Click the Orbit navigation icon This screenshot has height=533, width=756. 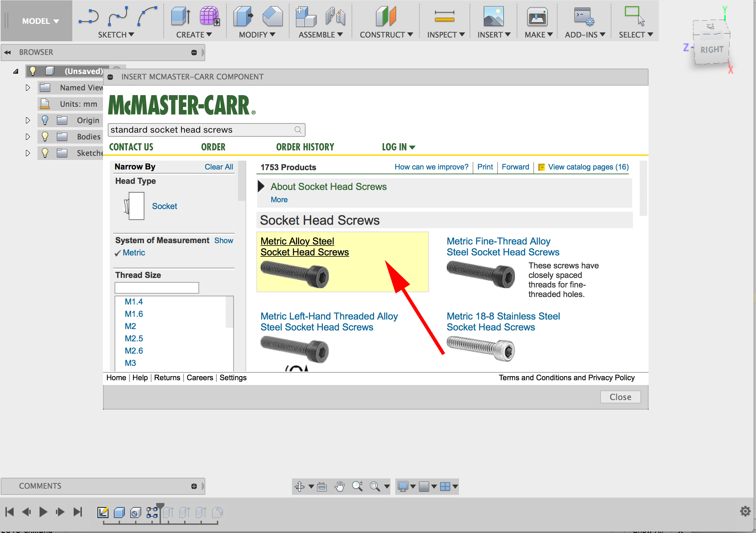pos(300,486)
